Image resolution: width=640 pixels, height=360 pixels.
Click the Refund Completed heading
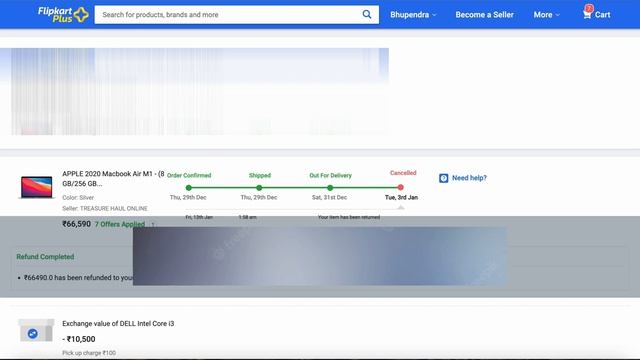pos(45,257)
